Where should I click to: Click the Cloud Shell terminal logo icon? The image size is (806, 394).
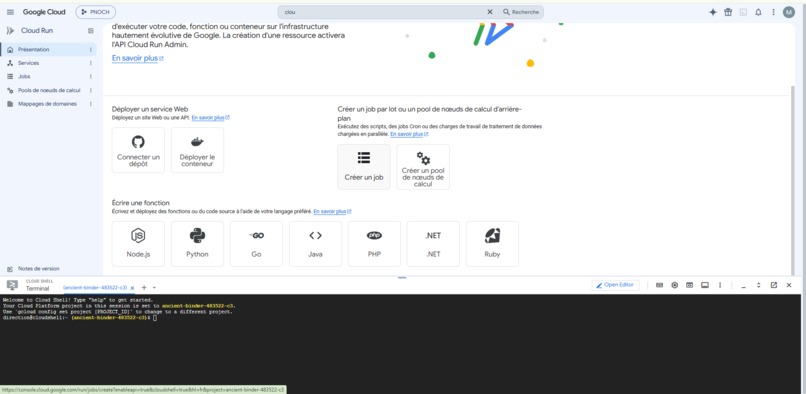click(x=12, y=285)
